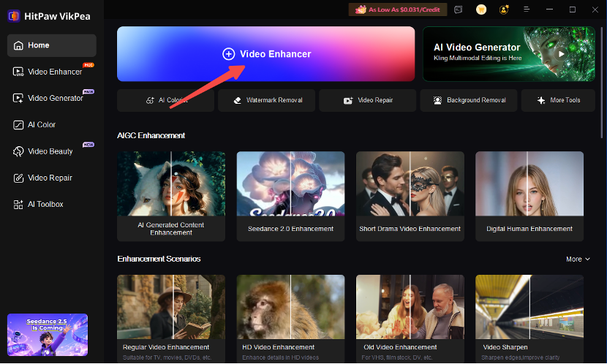607x364 pixels.
Task: Play the AI Video Generator preview
Action: point(562,54)
